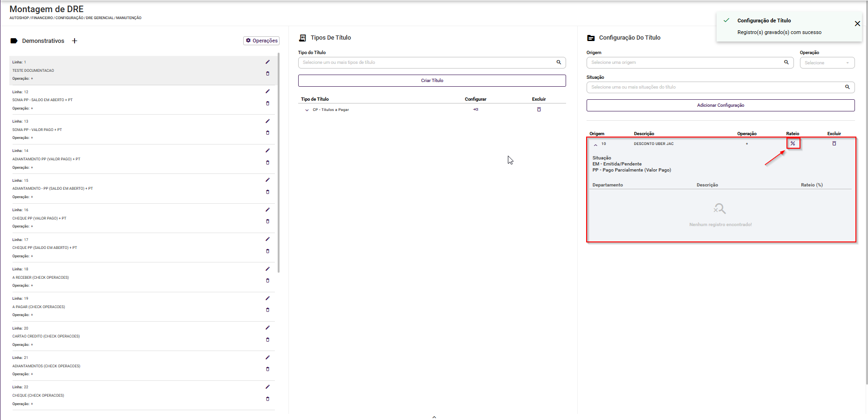Open AUTOSHOP breadcrumb link
The width and height of the screenshot is (868, 420).
pos(19,18)
